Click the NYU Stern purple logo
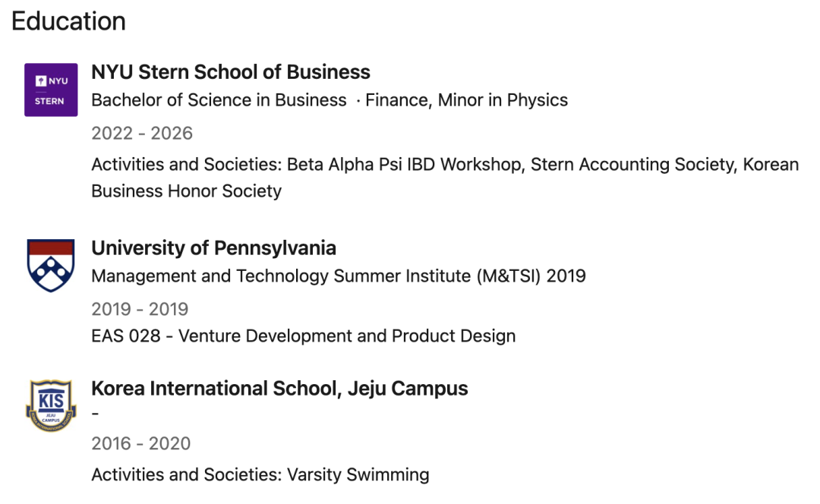The height and width of the screenshot is (504, 820). click(51, 90)
